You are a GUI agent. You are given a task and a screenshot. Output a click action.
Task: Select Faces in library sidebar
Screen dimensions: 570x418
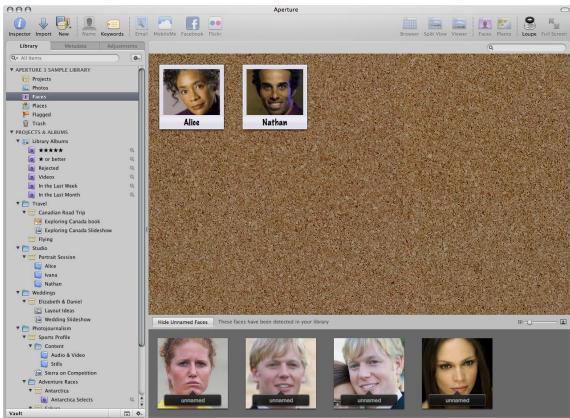point(72,97)
